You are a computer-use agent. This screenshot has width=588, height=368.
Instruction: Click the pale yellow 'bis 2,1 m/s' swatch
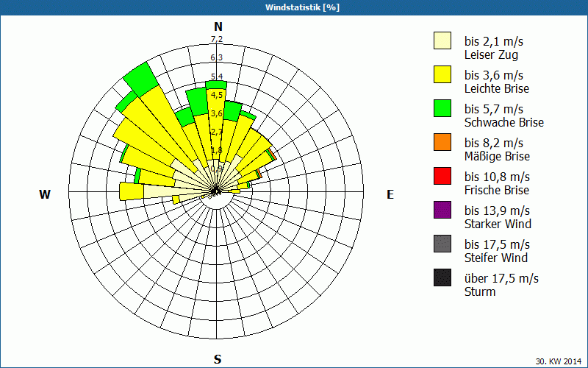pyautogui.click(x=442, y=40)
